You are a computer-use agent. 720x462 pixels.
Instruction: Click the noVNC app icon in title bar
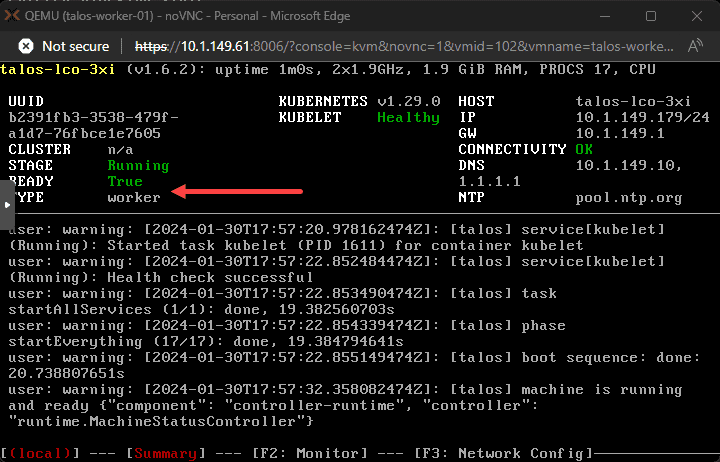[x=12, y=16]
